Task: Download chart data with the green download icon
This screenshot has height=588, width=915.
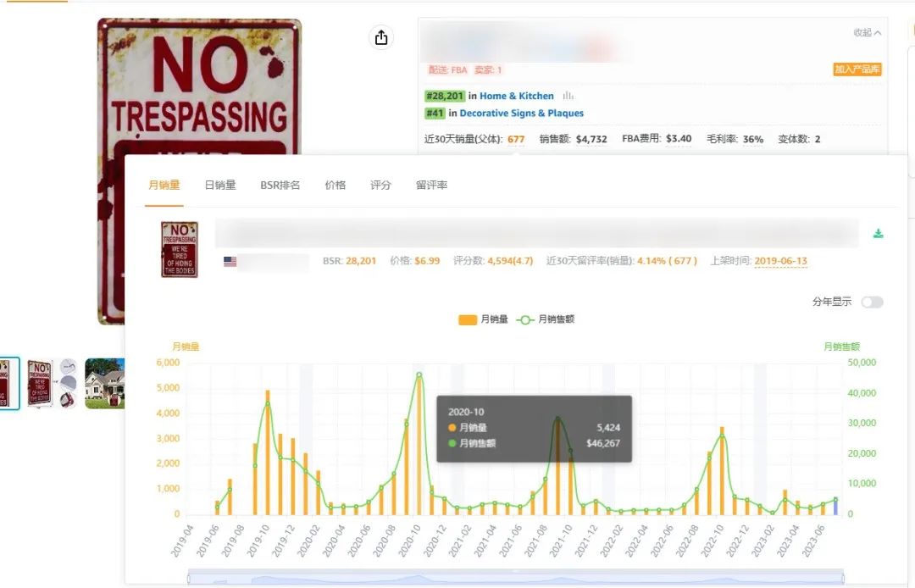Action: (878, 234)
